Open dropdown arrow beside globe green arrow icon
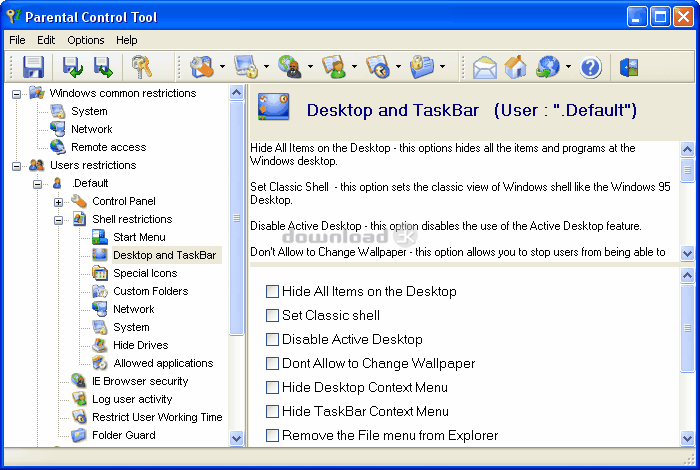 [568, 67]
